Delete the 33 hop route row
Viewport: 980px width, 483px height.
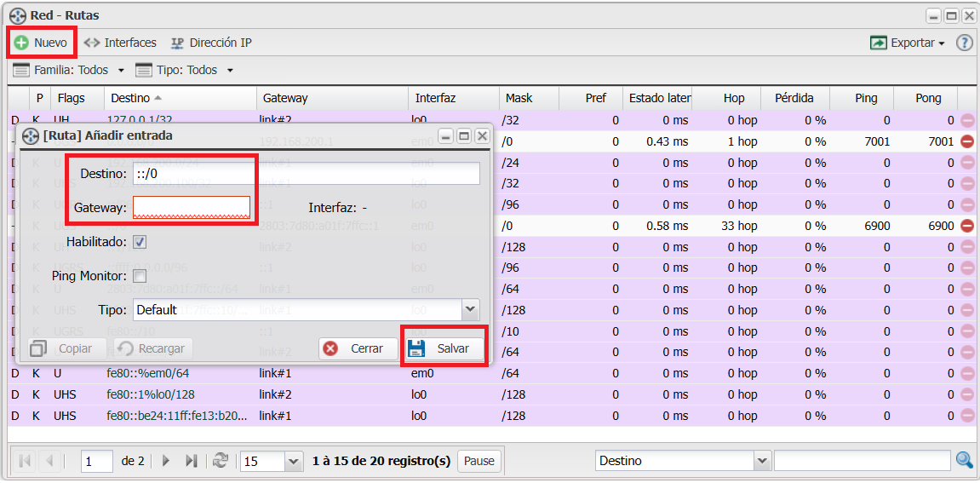pyautogui.click(x=967, y=226)
